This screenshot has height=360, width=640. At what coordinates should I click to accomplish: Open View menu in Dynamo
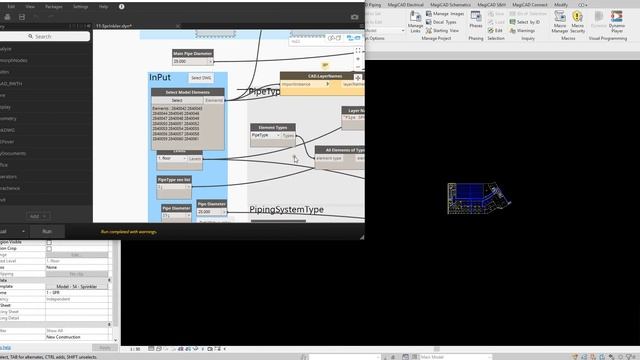[x=30, y=7]
